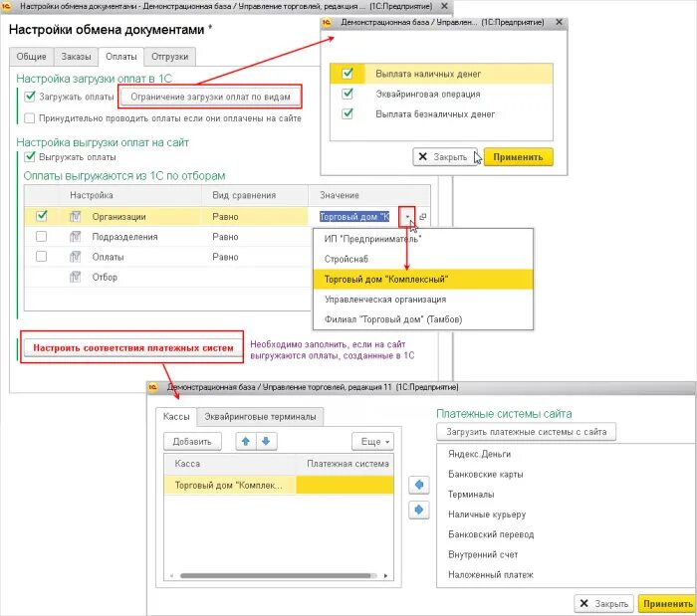Click Ограничение загрузки оплат по видам button
The width and height of the screenshot is (697, 616).
(x=210, y=97)
